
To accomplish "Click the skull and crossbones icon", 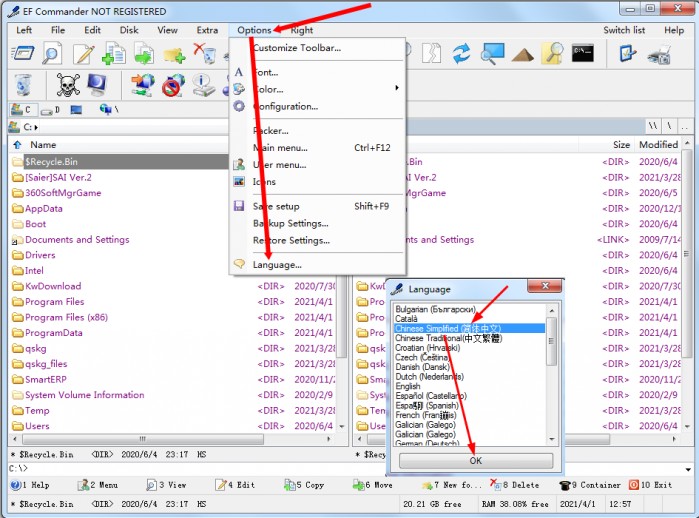I will point(68,85).
